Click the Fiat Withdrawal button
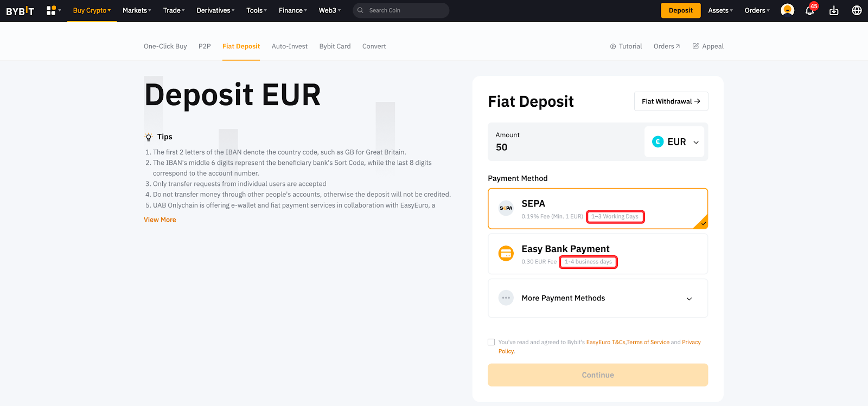The height and width of the screenshot is (406, 868). coord(671,101)
